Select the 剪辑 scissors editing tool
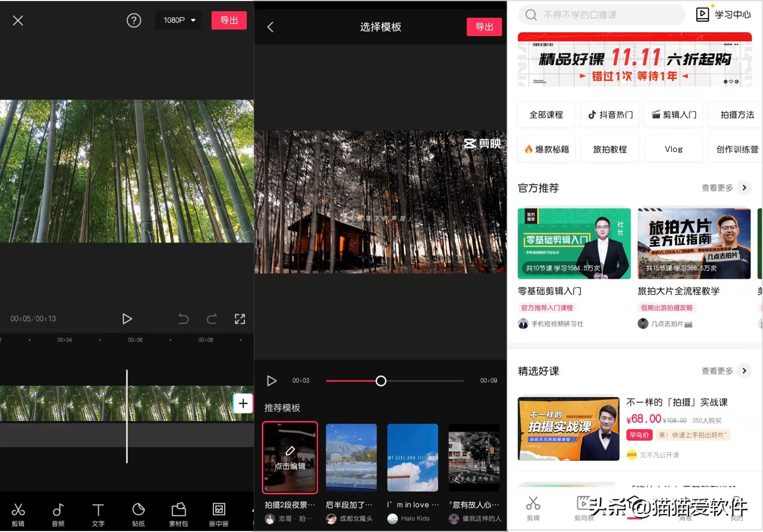 [18, 512]
